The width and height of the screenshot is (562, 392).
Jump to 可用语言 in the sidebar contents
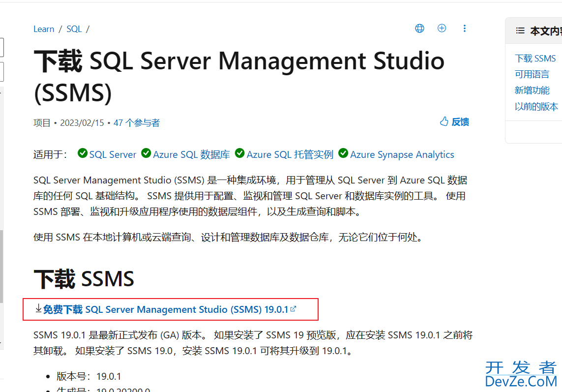tap(532, 74)
